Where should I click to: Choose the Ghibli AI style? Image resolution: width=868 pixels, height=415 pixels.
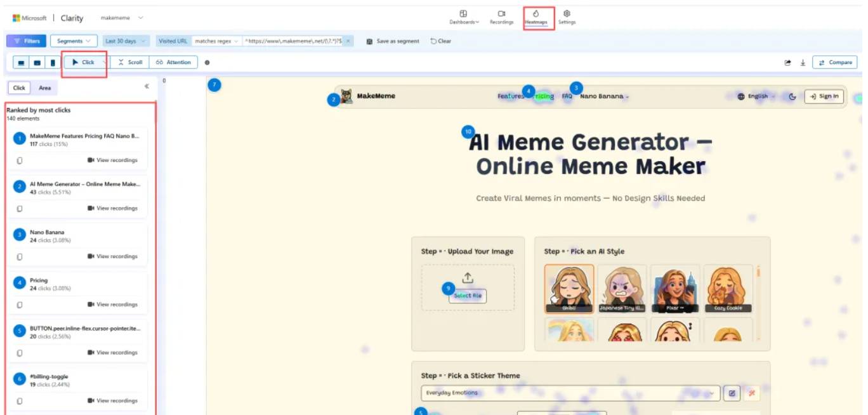coord(569,289)
